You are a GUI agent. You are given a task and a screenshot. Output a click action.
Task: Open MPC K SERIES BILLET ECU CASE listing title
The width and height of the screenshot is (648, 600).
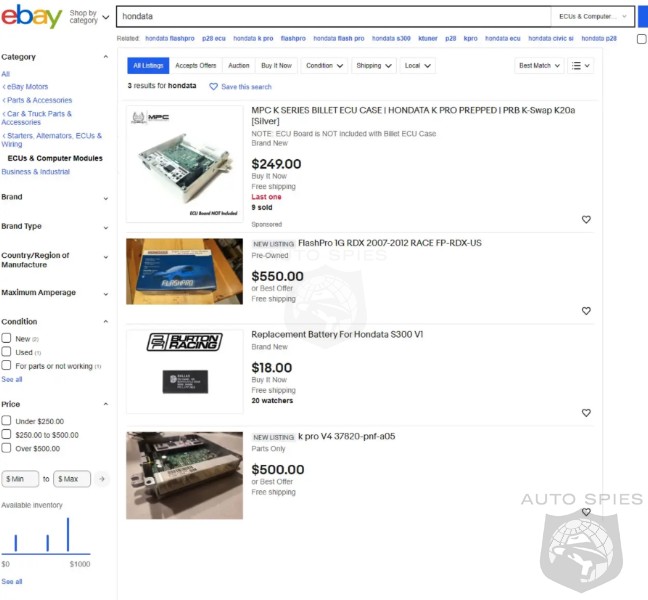point(413,116)
